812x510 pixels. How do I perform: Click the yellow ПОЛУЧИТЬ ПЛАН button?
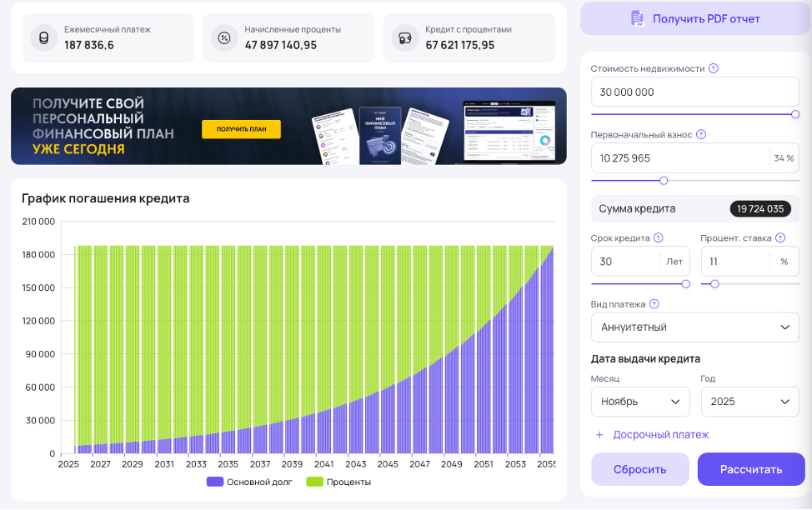(x=241, y=129)
